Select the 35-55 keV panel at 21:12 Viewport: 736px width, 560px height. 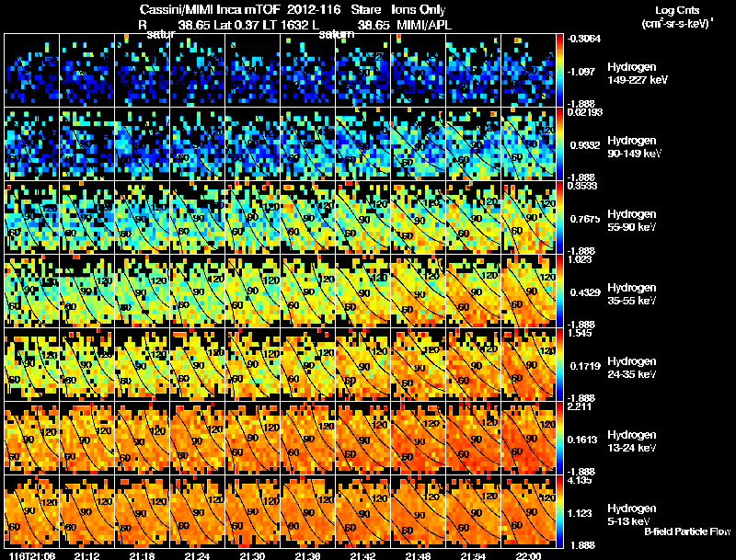point(86,291)
